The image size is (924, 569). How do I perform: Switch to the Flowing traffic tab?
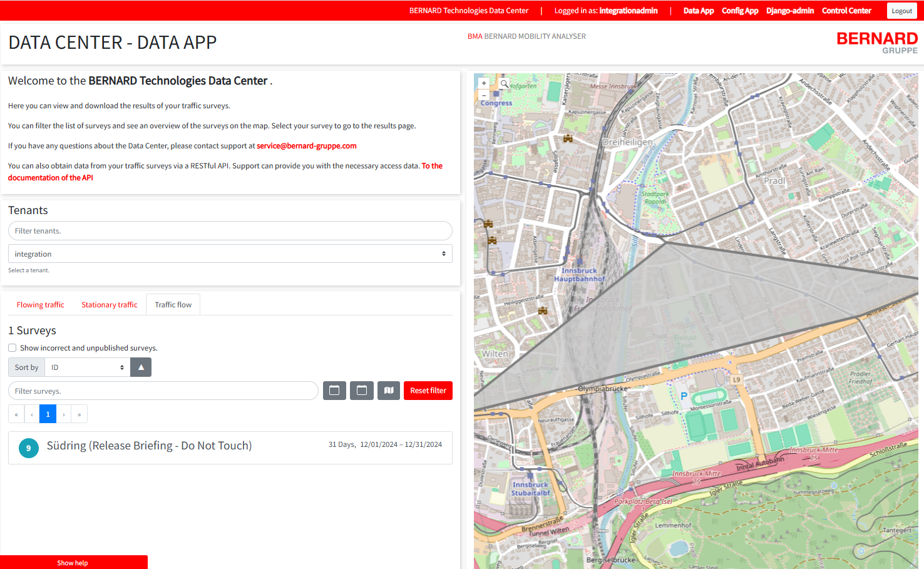(x=41, y=305)
